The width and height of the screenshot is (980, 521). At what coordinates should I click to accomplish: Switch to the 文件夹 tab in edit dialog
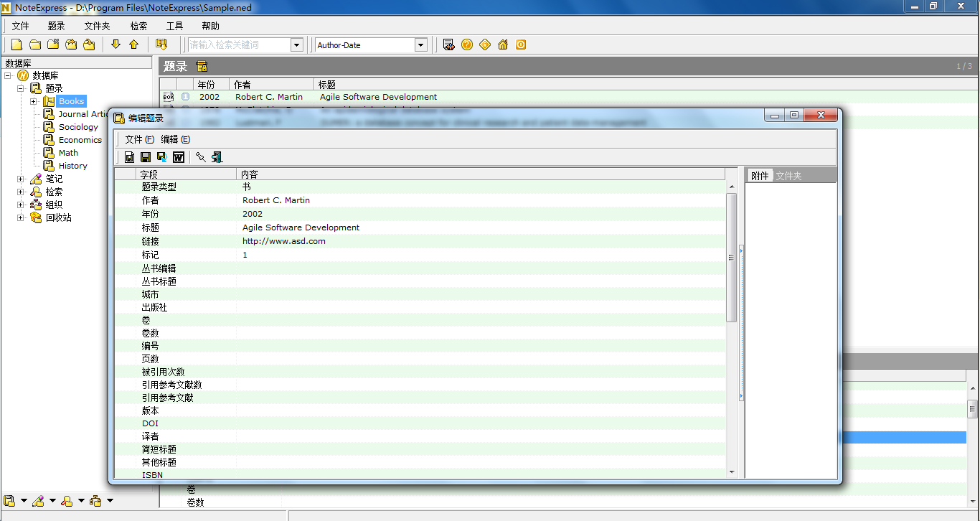click(788, 176)
